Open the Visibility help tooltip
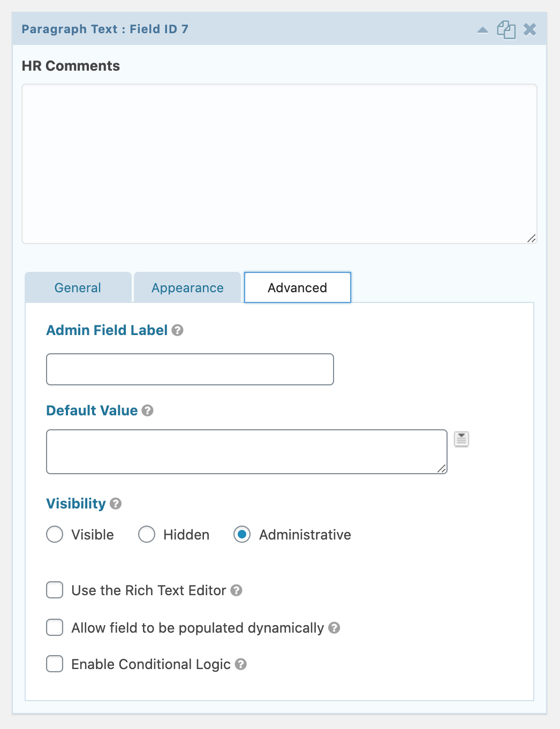This screenshot has width=560, height=729. tap(116, 504)
